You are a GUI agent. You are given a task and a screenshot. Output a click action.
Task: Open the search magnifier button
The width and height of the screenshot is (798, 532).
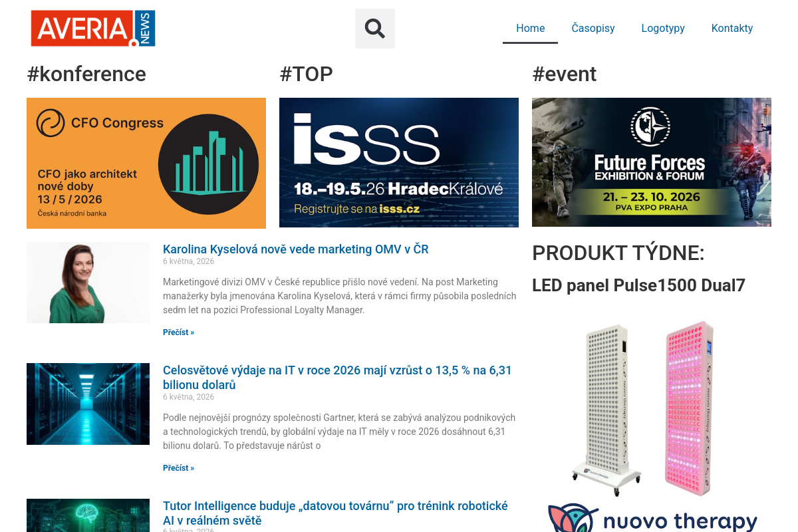click(x=375, y=29)
